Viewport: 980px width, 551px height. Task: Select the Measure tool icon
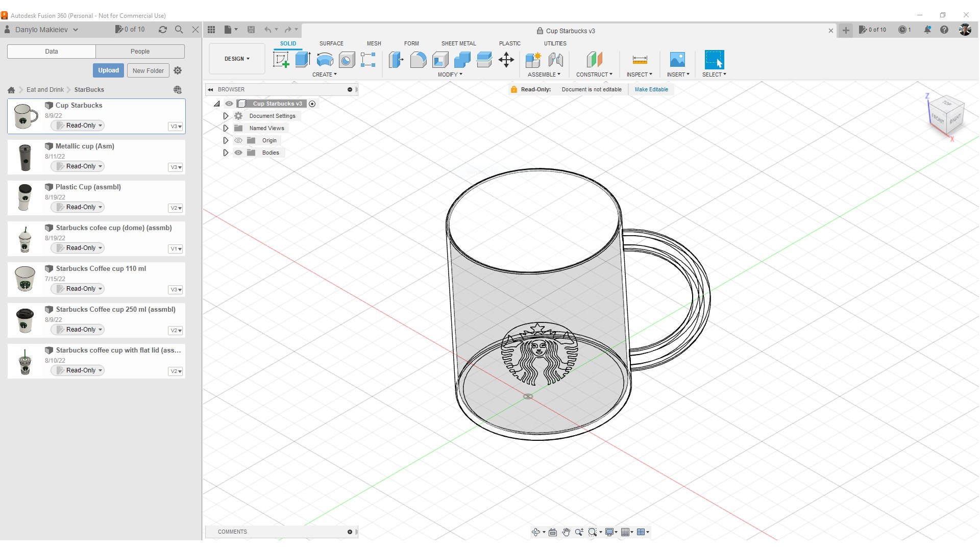(x=640, y=60)
